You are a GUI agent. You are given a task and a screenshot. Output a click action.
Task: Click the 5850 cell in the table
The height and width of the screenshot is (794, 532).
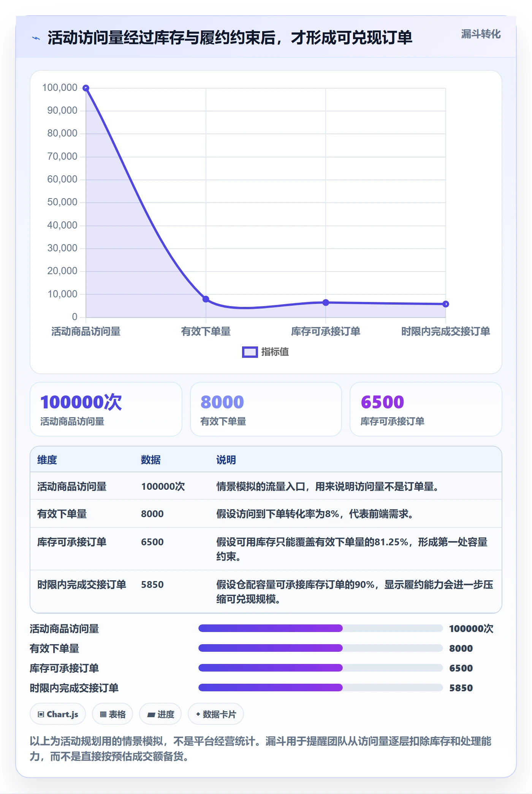coord(152,585)
